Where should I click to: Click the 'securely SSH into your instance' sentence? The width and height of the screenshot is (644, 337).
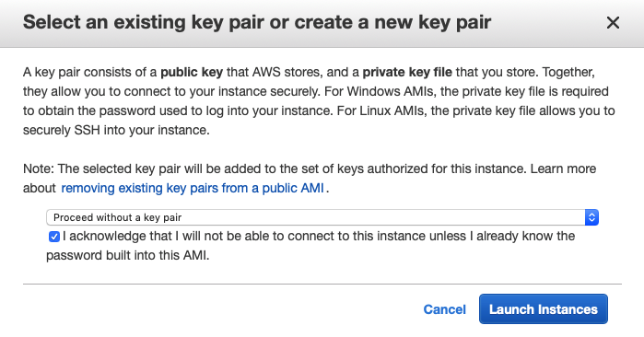point(116,130)
